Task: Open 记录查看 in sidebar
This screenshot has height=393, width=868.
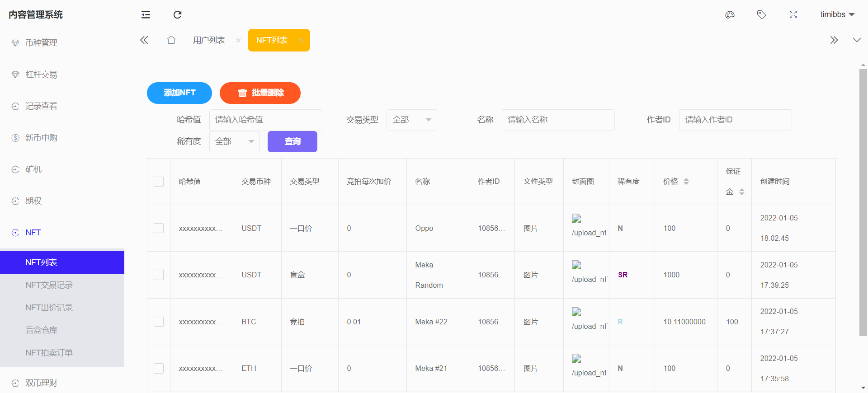Action: 62,106
